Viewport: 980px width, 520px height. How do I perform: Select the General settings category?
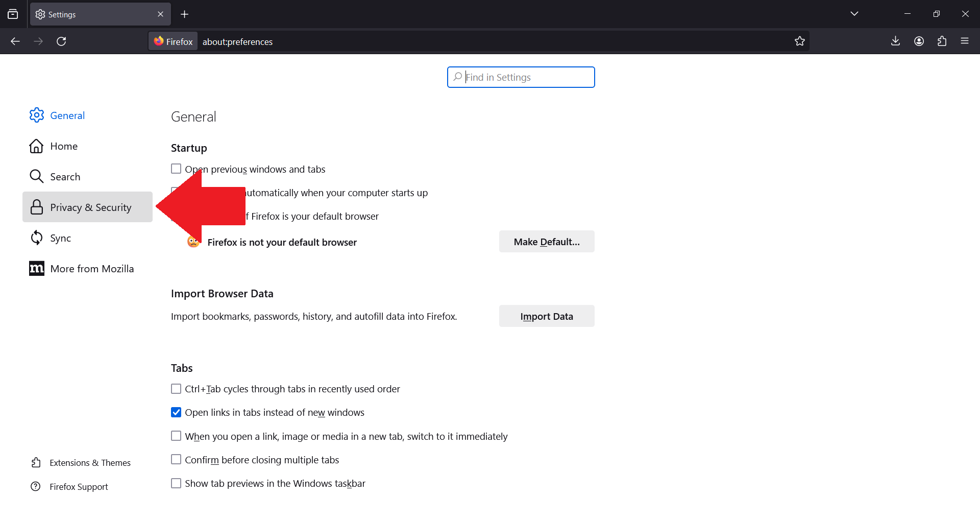[x=88, y=115]
